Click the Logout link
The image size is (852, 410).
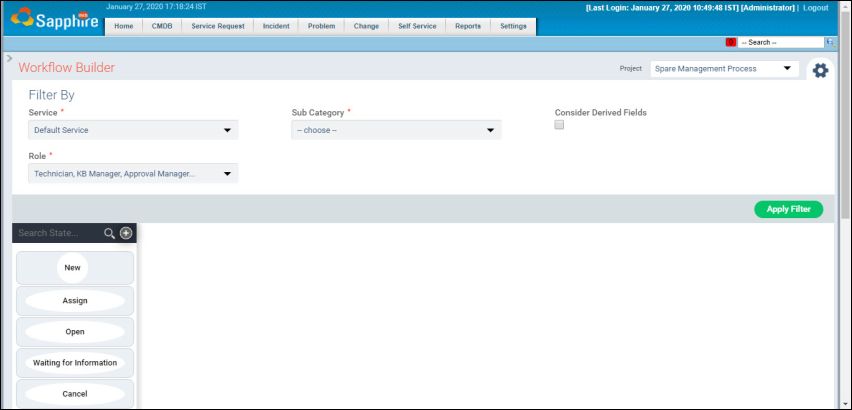[816, 8]
